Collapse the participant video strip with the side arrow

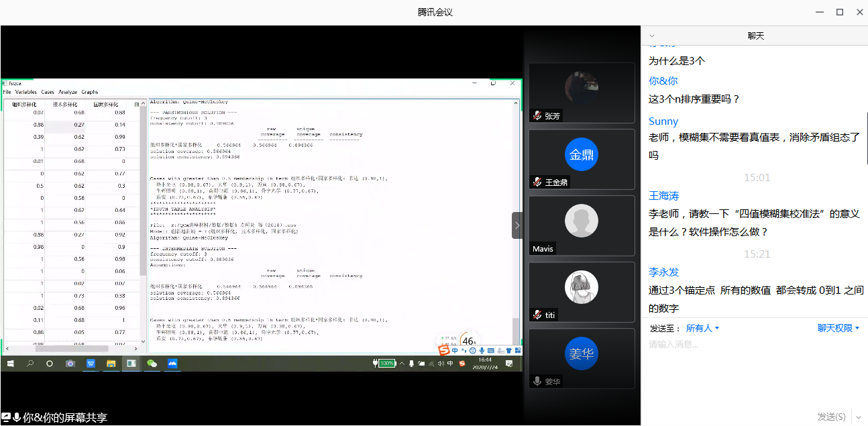[517, 225]
